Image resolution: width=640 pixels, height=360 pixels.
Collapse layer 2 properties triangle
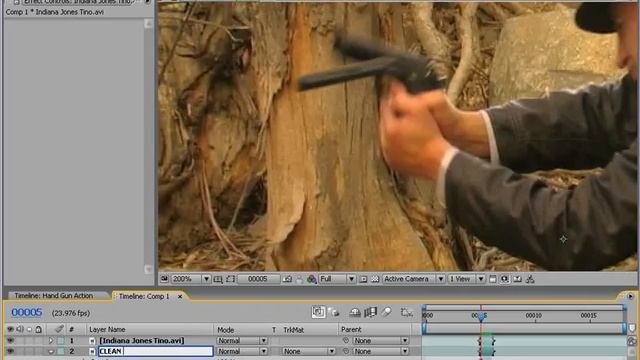coord(51,351)
